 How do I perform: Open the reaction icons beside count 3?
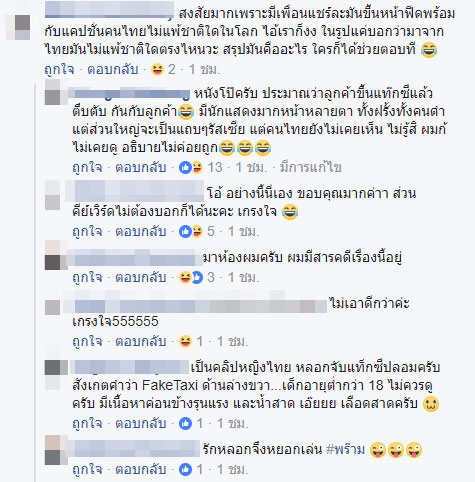tap(191, 277)
